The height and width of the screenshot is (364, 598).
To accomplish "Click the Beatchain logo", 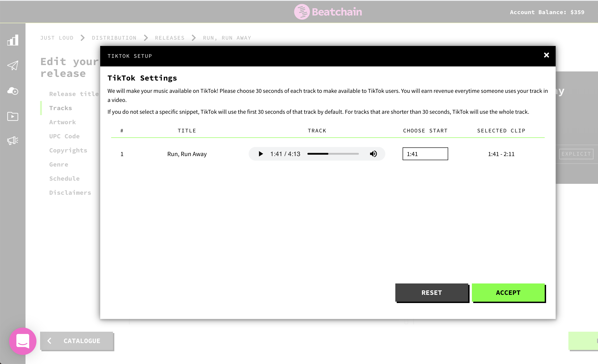I will tap(328, 12).
